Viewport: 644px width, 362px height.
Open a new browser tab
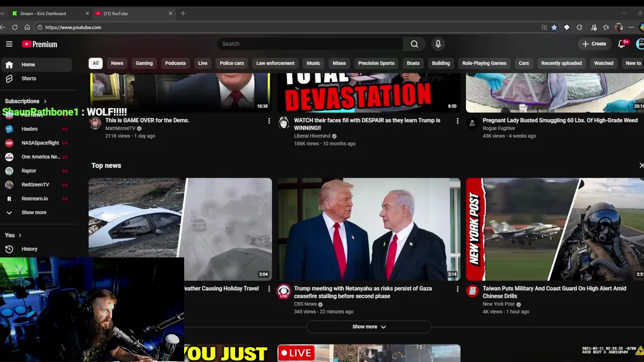click(x=183, y=14)
